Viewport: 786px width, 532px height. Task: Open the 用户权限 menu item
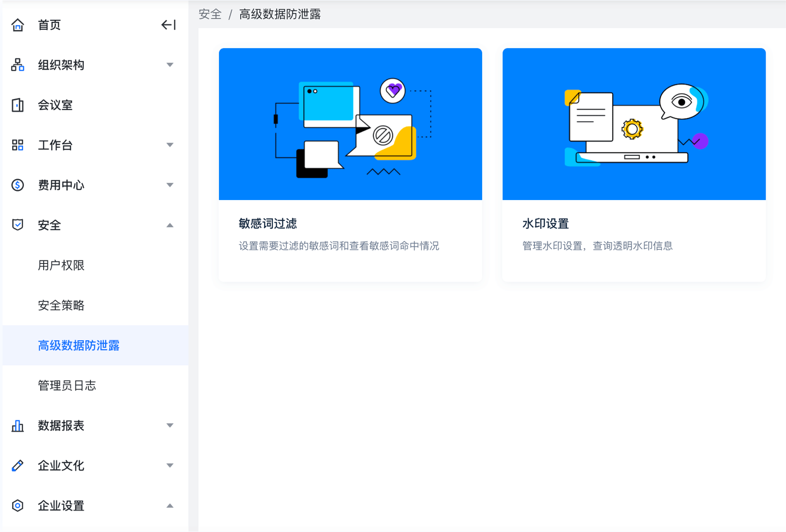(x=61, y=265)
